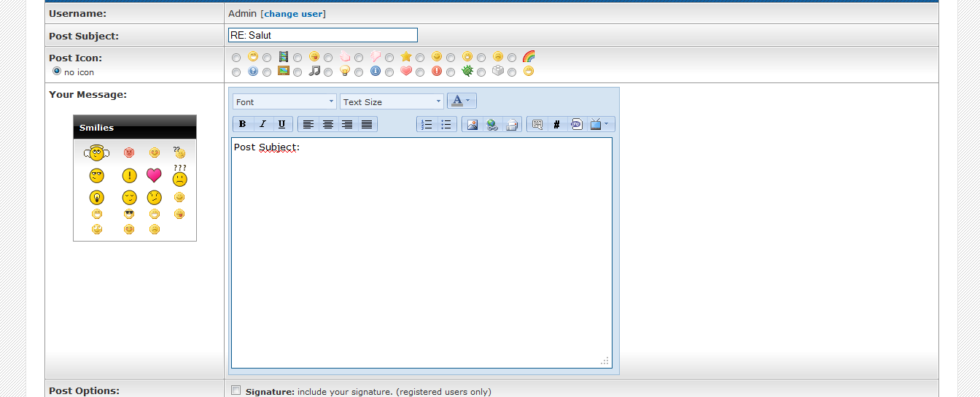
Task: Insert the pink heart smilie
Action: coord(154,175)
